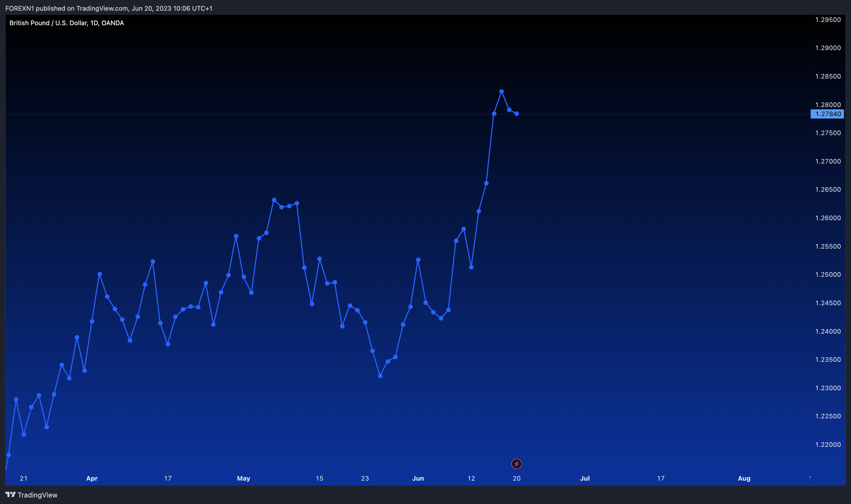Click price axis label 1.24000
The width and height of the screenshot is (851, 504).
828,331
